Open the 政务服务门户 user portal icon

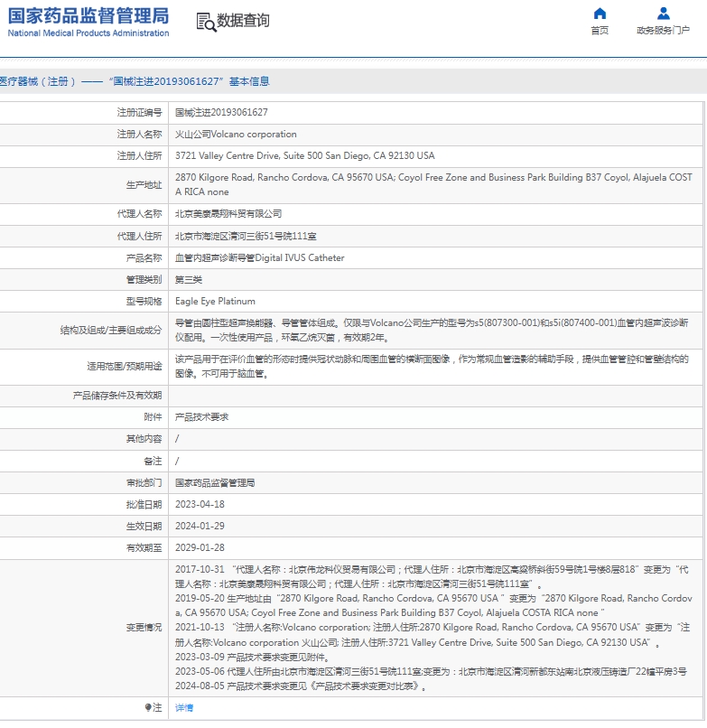click(x=664, y=14)
